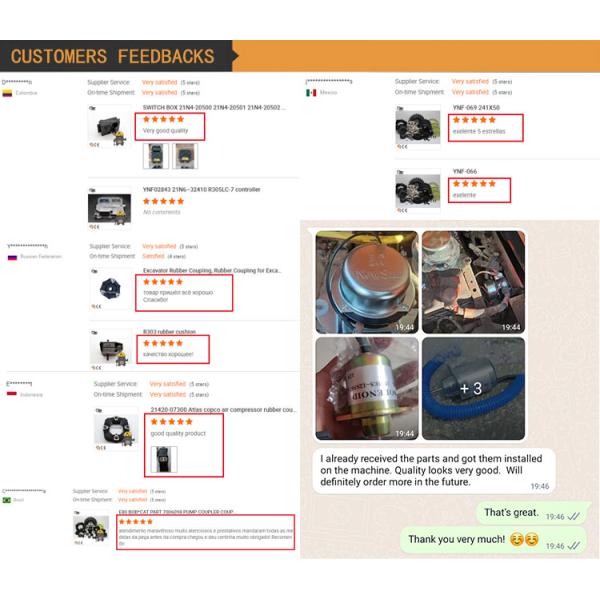The width and height of the screenshot is (600, 600).
Task: Open the chat photo of the silver solenoid cap
Action: pyautogui.click(x=367, y=282)
